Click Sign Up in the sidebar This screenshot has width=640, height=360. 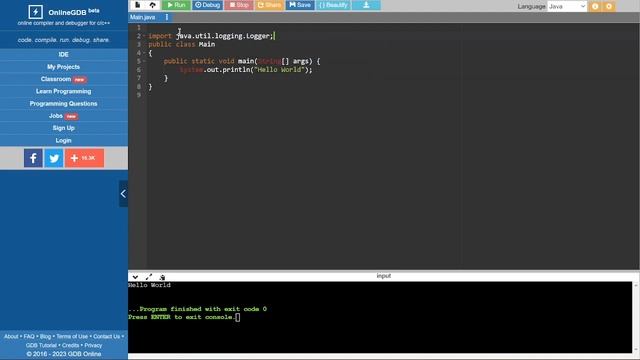[63, 128]
